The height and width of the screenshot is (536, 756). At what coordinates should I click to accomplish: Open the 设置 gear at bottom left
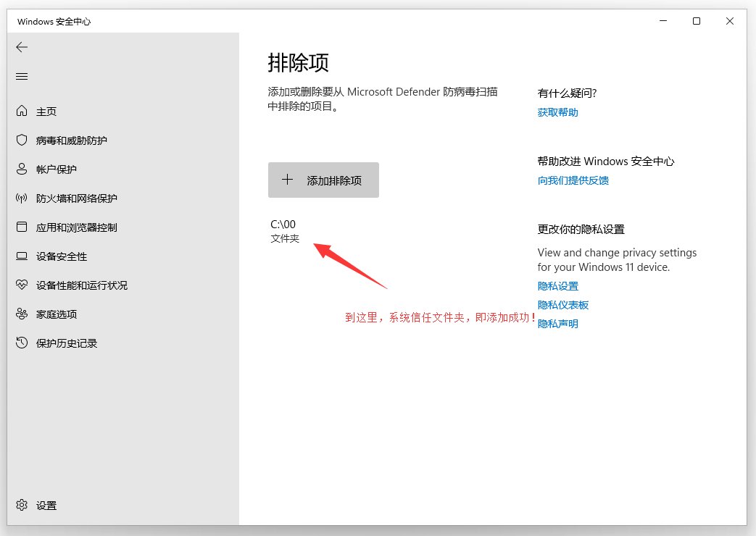coord(21,505)
